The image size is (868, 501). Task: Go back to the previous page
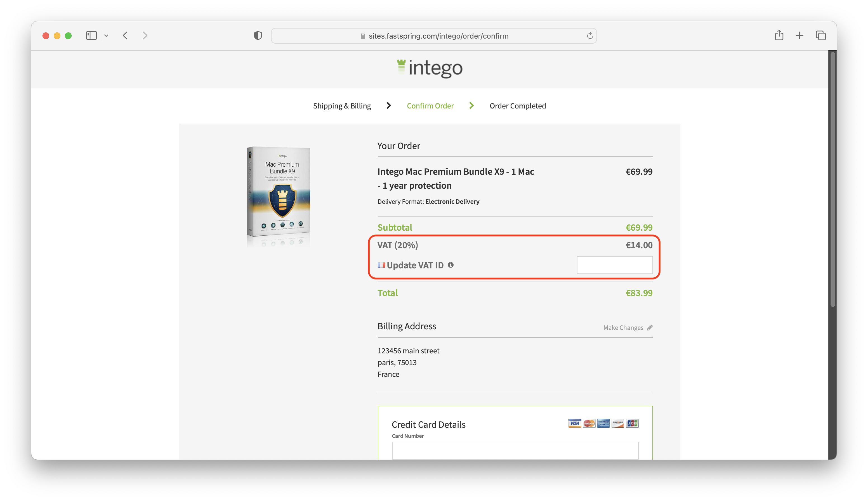tap(125, 36)
